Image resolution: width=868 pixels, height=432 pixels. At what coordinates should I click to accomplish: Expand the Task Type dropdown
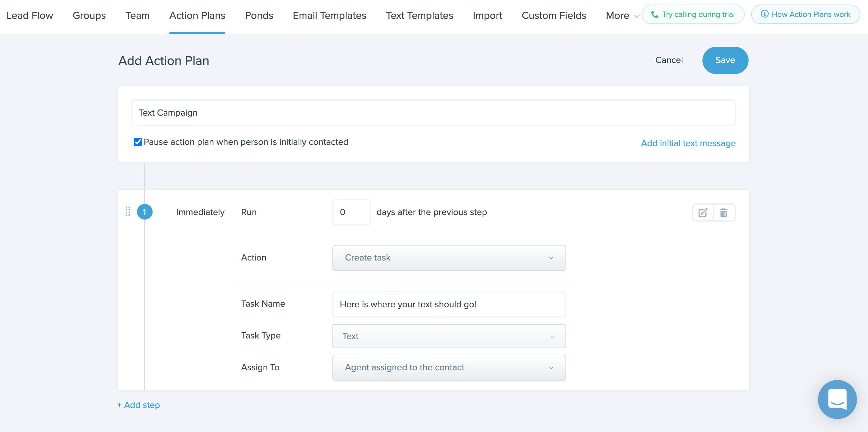coord(449,336)
